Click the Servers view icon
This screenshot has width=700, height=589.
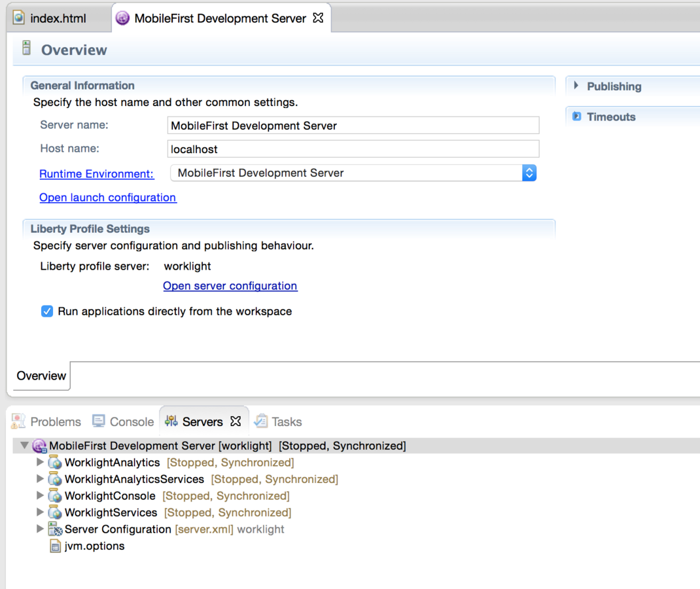171,421
